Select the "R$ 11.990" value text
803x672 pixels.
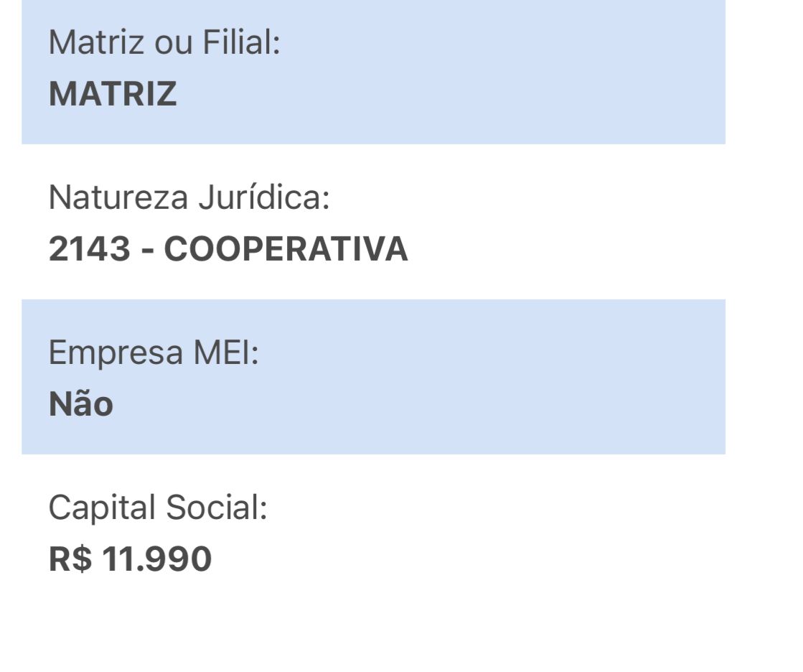tap(130, 559)
